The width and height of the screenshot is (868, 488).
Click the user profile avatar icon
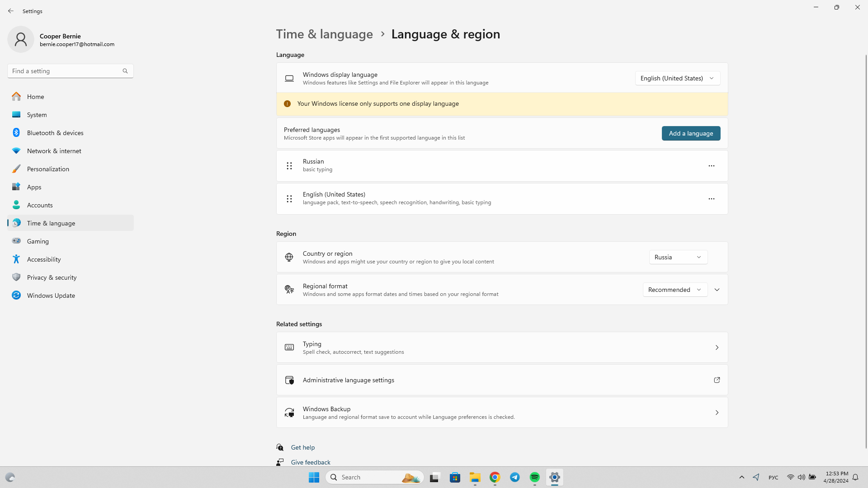click(21, 39)
